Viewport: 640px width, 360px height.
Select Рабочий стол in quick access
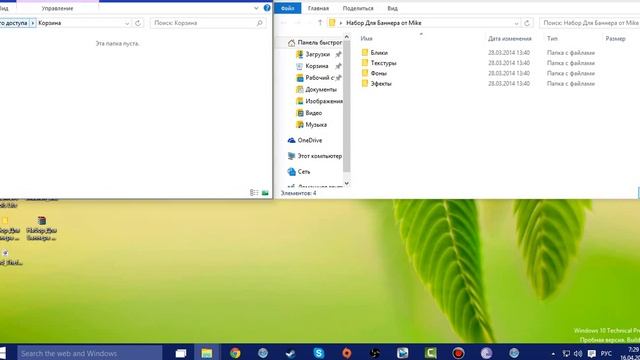pos(320,78)
